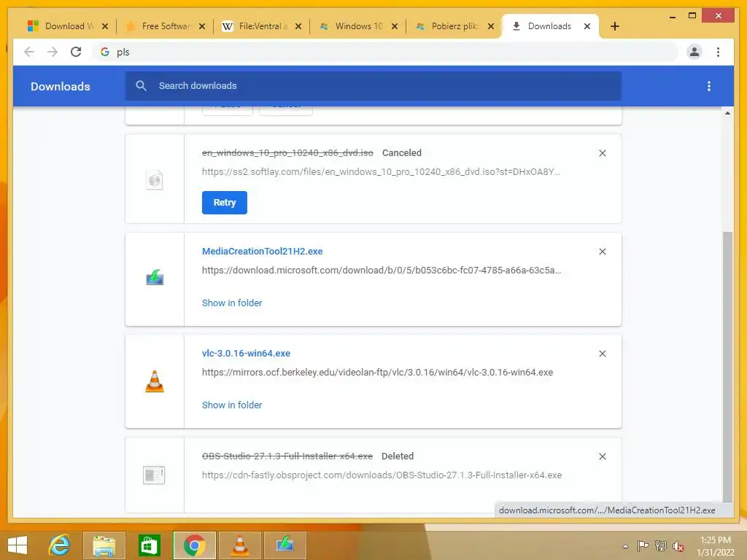Retry the canceled Windows 10 ISO download

[225, 203]
